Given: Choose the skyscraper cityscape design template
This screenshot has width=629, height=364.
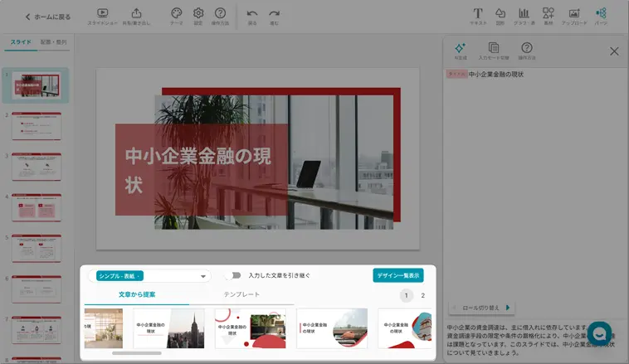Looking at the screenshot, I should [x=168, y=328].
